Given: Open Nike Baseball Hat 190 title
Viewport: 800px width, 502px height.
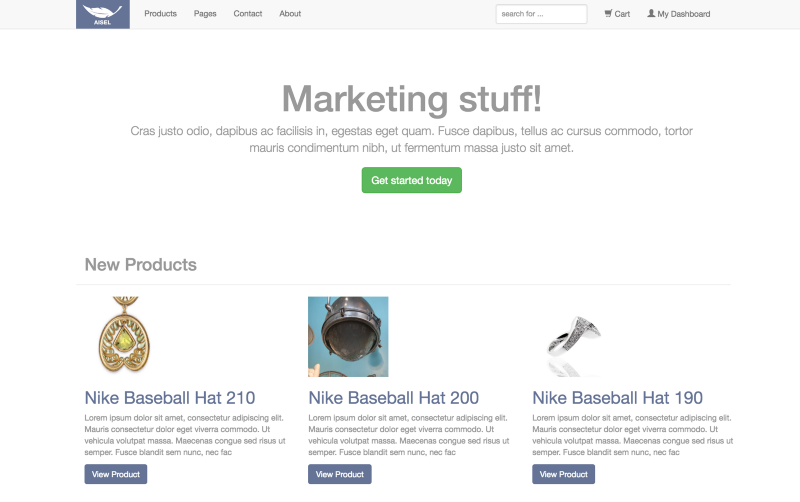Looking at the screenshot, I should click(617, 398).
